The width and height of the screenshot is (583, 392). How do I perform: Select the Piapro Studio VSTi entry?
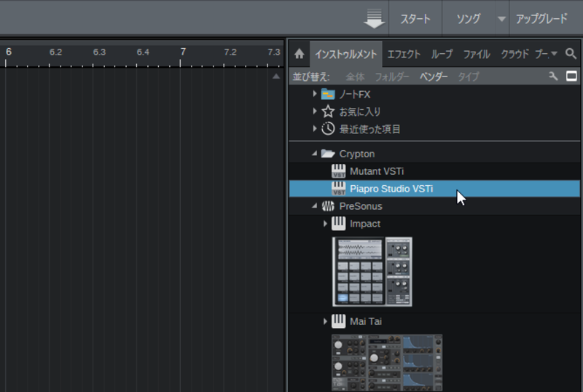click(434, 189)
